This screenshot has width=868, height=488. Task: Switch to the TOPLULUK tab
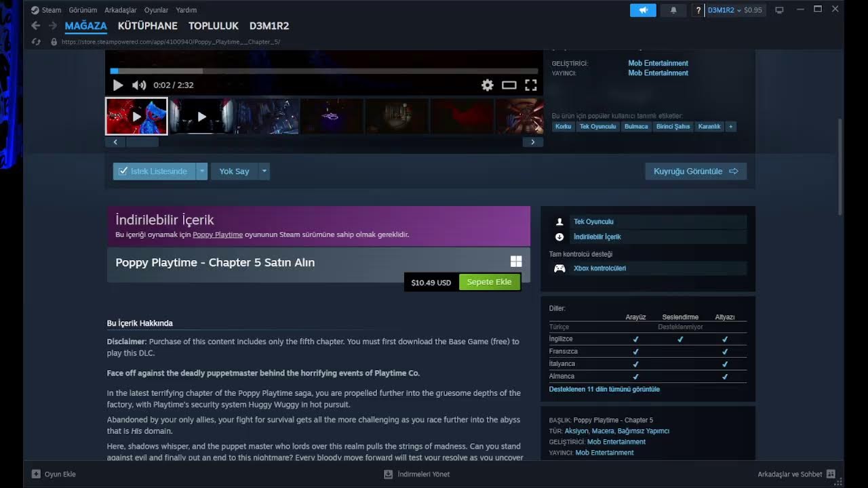[x=214, y=26]
